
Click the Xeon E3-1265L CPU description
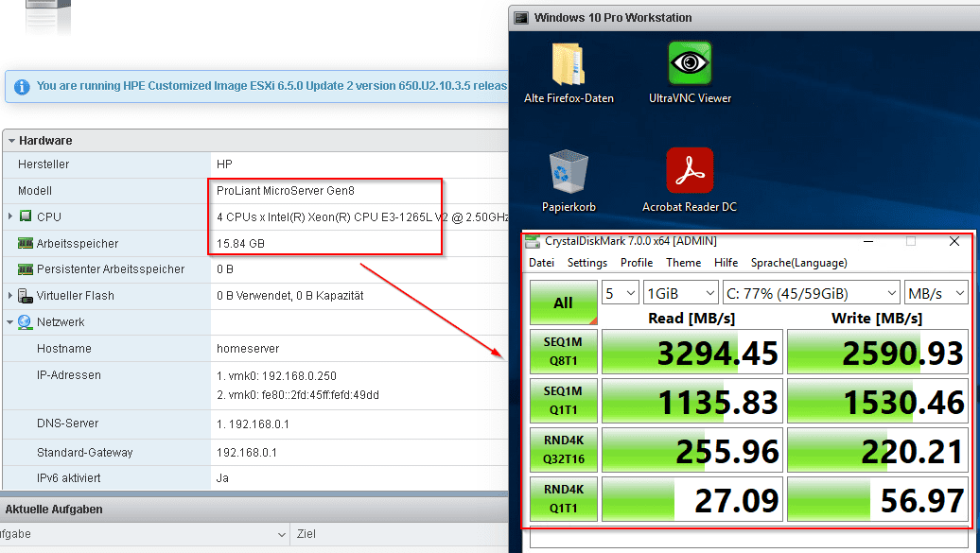[362, 216]
